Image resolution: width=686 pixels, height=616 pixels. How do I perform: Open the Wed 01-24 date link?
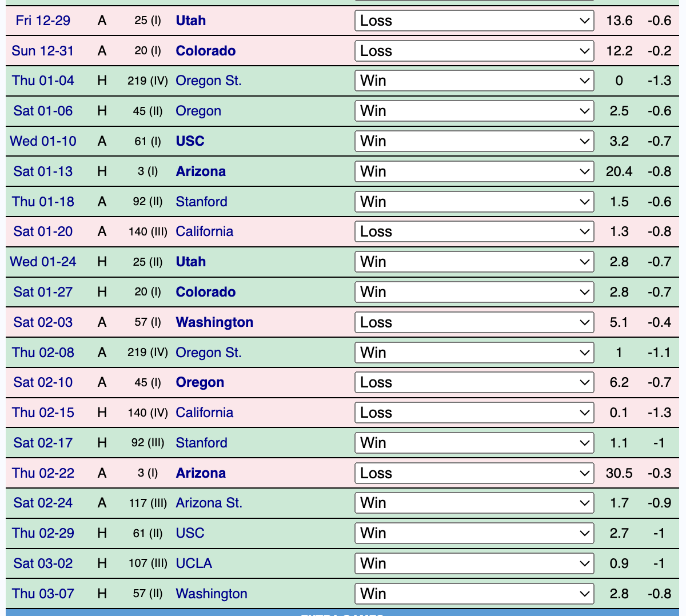click(x=43, y=262)
